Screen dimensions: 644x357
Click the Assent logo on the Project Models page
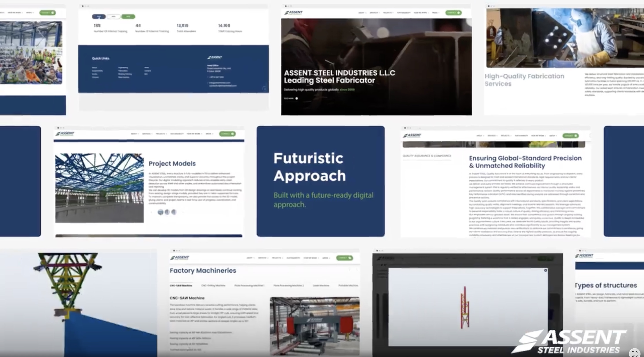65,134
